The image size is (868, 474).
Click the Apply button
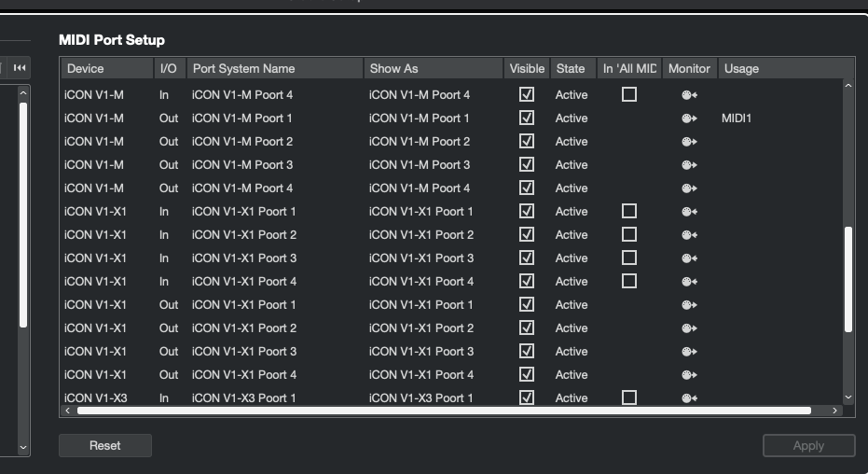(808, 446)
